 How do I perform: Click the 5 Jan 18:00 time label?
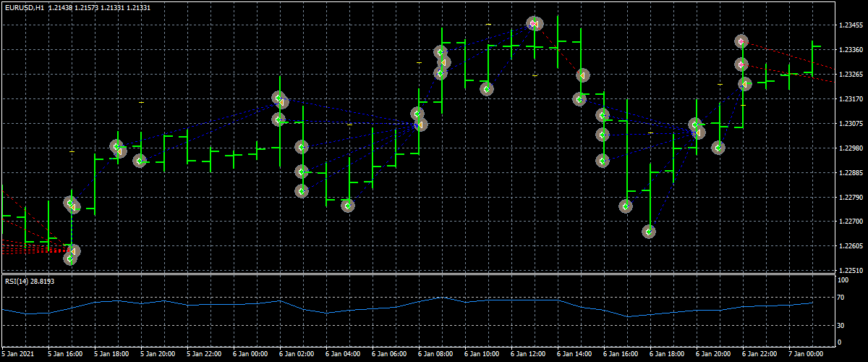[111, 355]
